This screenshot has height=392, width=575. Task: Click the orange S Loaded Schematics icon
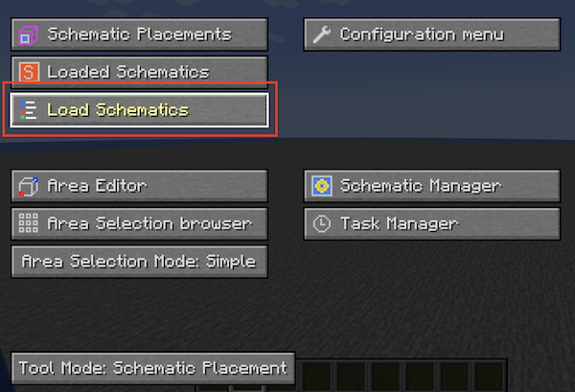tap(29, 72)
